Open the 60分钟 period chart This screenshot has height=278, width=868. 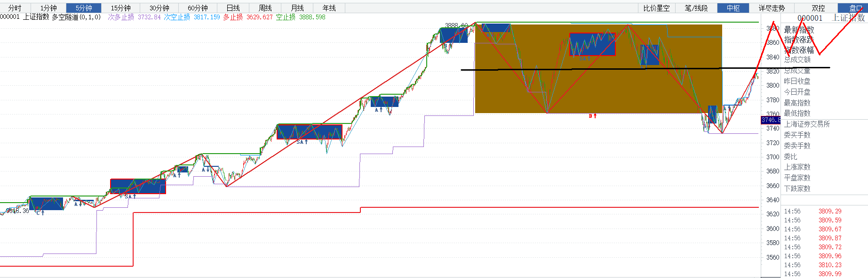198,8
